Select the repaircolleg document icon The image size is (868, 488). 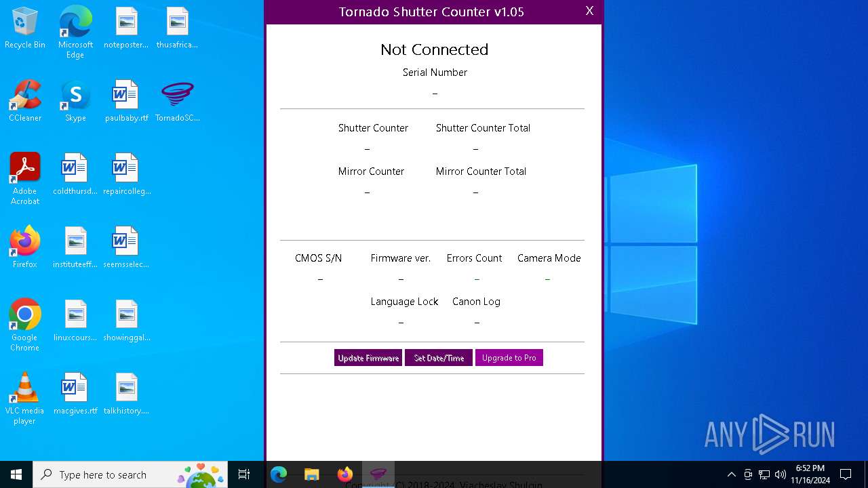126,174
